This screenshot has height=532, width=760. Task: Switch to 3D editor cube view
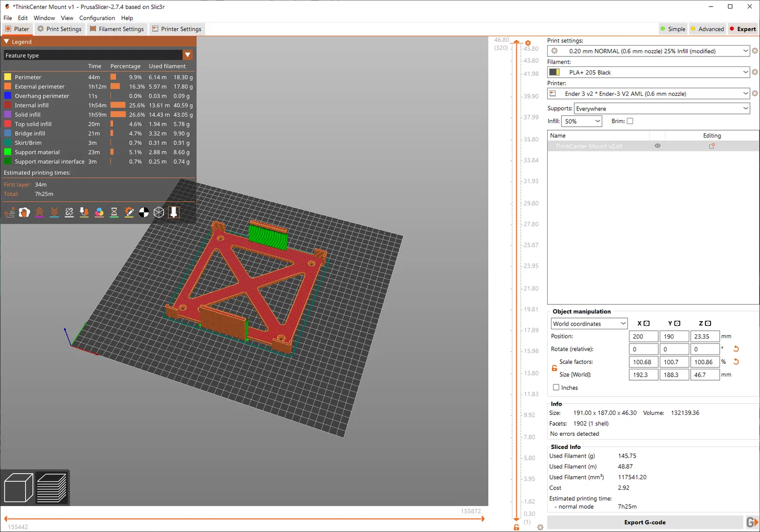[x=19, y=487]
